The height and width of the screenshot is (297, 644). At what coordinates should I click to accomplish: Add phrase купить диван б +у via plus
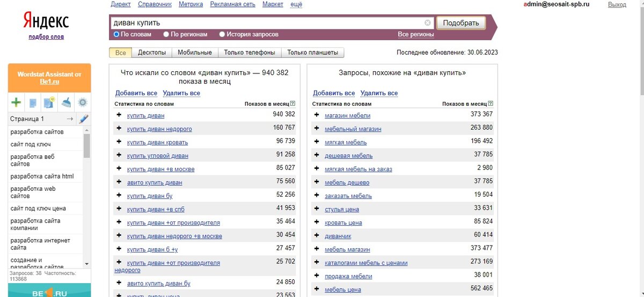tap(119, 249)
